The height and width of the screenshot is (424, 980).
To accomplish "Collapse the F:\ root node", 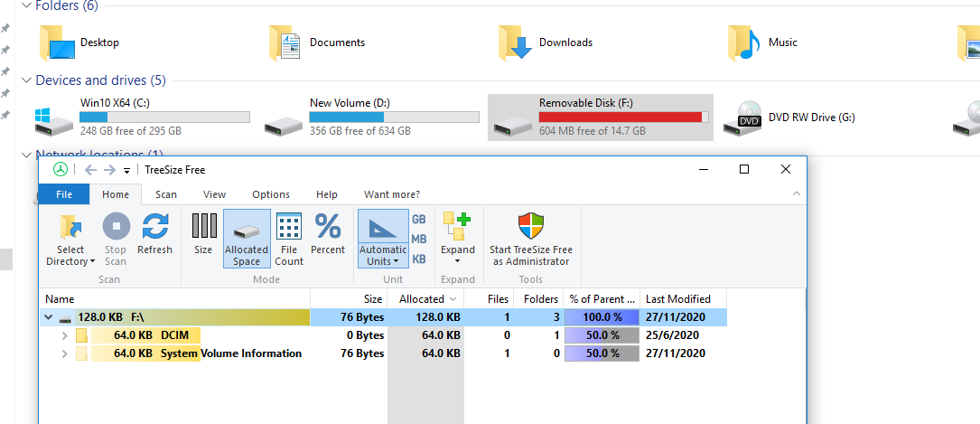I will pyautogui.click(x=48, y=317).
